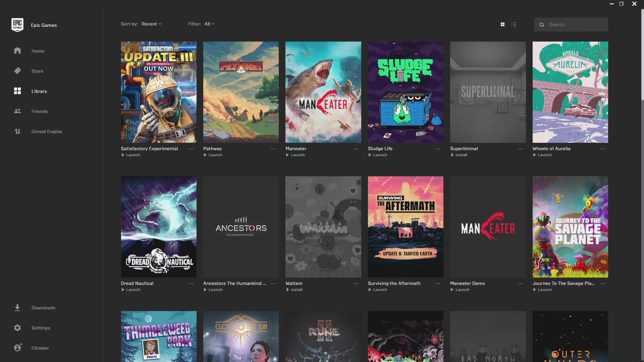
Task: Open options menu for Pathway
Action: (x=273, y=148)
